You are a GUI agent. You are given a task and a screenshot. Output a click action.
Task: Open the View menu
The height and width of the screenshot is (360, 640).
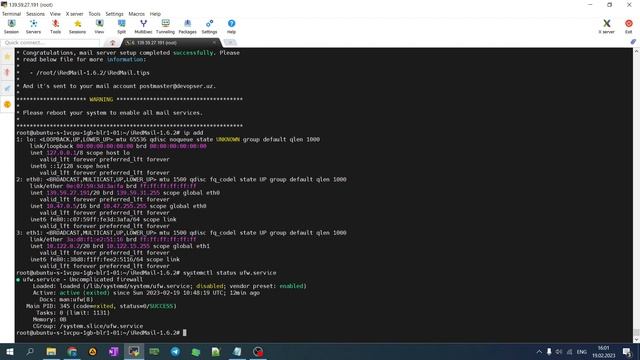point(55,14)
